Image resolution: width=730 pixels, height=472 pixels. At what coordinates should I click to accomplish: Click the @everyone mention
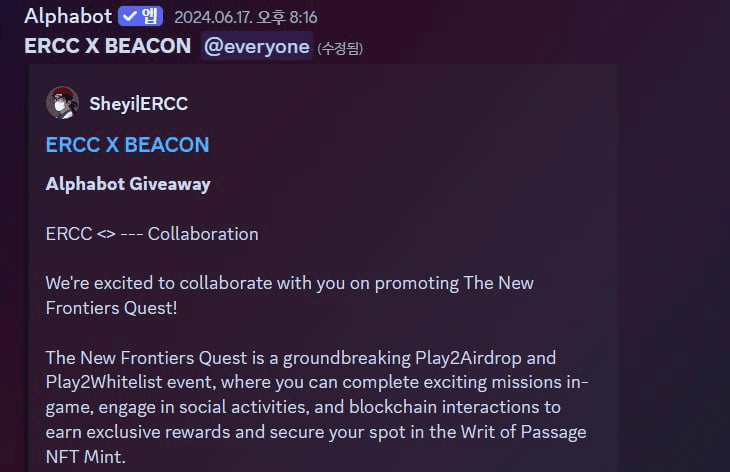pyautogui.click(x=257, y=47)
